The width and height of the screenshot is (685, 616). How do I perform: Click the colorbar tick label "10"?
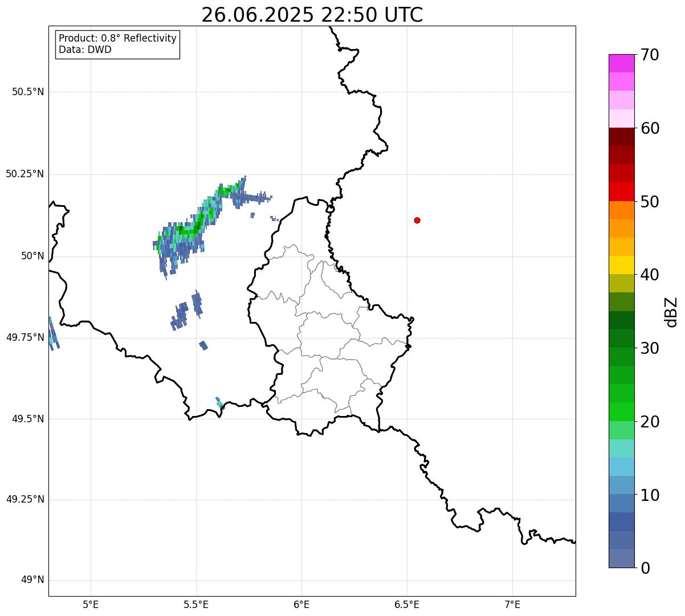point(650,495)
